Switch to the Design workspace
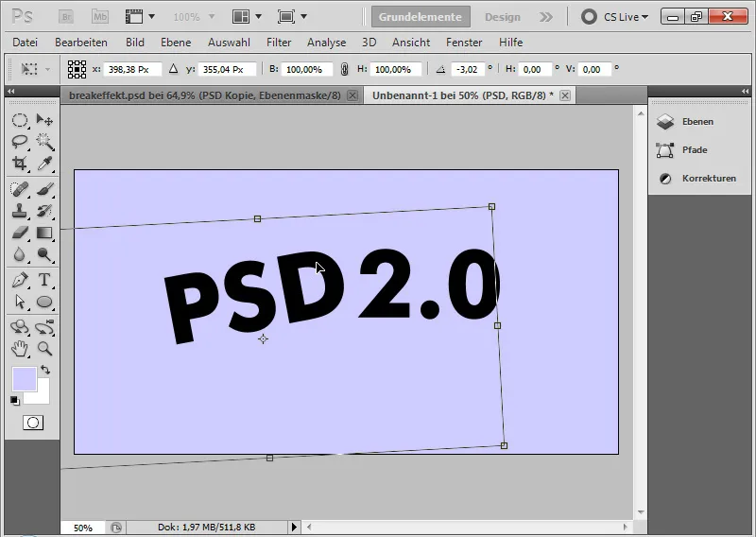This screenshot has width=756, height=537. click(x=503, y=17)
